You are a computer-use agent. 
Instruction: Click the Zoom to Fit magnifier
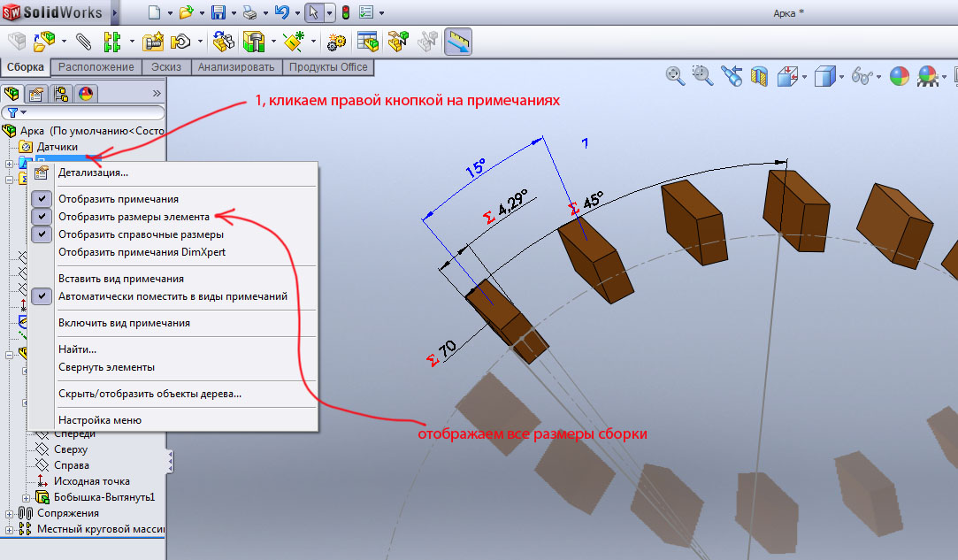point(675,76)
